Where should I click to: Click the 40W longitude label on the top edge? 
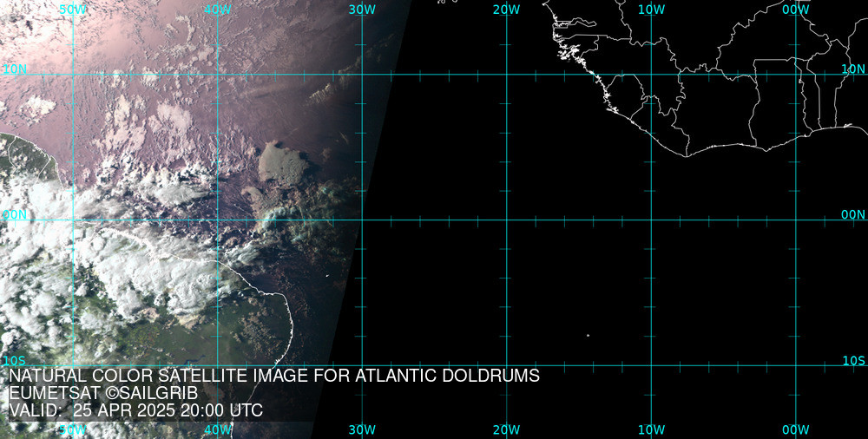click(218, 10)
